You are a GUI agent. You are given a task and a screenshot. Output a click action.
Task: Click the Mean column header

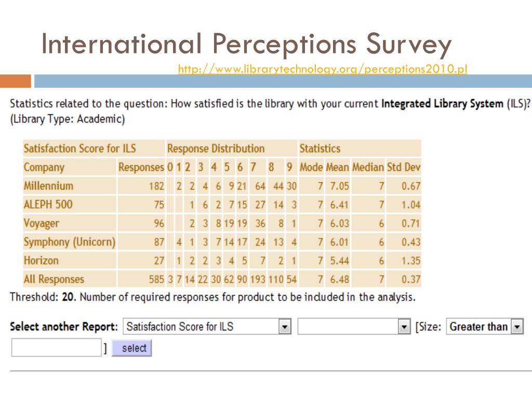click(337, 167)
